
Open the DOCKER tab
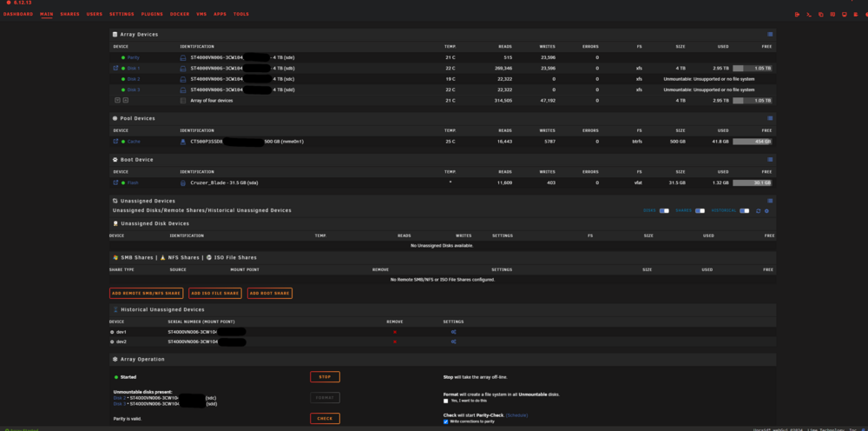coord(180,14)
